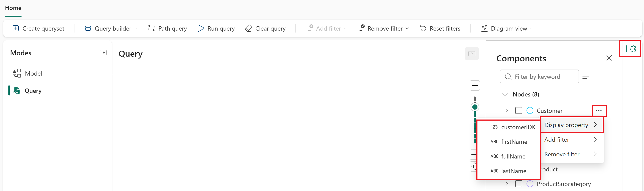Click the Path query toolbar icon
This screenshot has height=191, width=644.
[x=151, y=28]
